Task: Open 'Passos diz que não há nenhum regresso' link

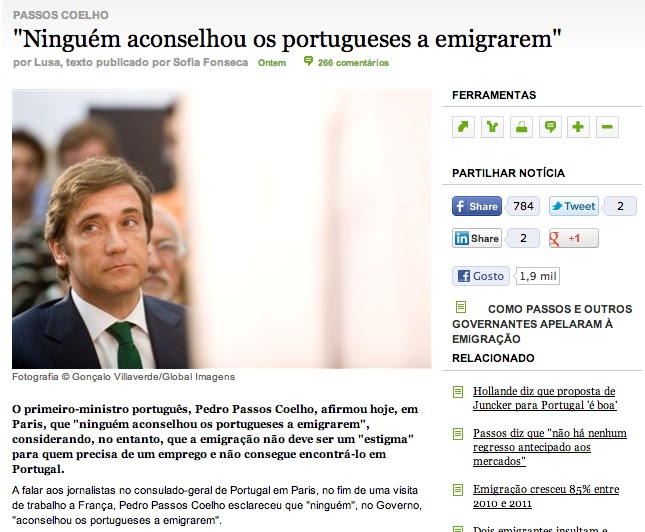Action: [x=550, y=447]
